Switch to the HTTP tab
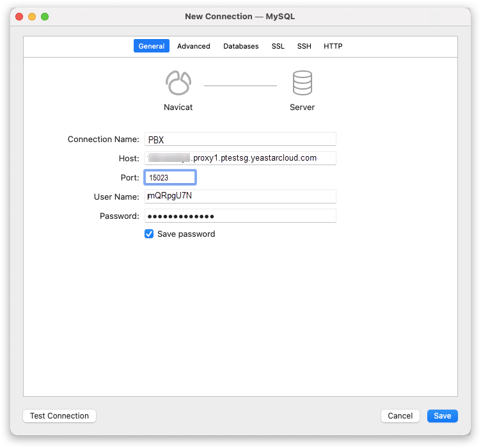The image size is (481, 448). pos(333,46)
